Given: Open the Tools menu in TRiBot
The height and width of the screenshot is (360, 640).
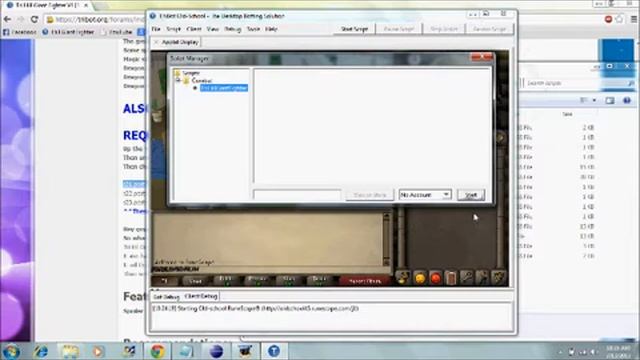Looking at the screenshot, I should pyautogui.click(x=253, y=29).
